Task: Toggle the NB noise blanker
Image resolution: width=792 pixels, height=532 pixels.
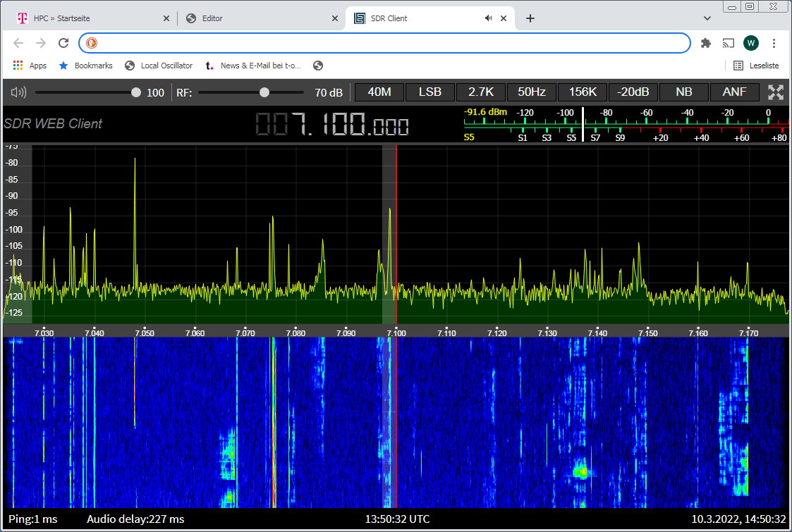Action: click(x=683, y=92)
